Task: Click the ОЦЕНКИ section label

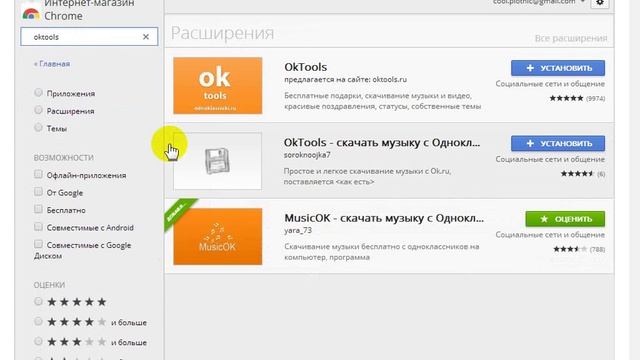Action: tap(49, 284)
